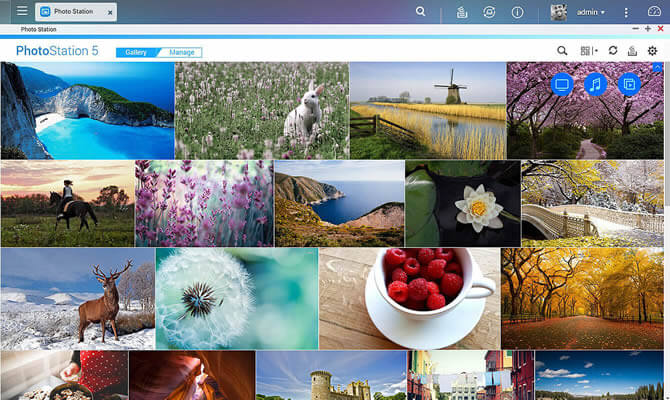Open the three-dot more options menu
The height and width of the screenshot is (400, 670).
627,12
